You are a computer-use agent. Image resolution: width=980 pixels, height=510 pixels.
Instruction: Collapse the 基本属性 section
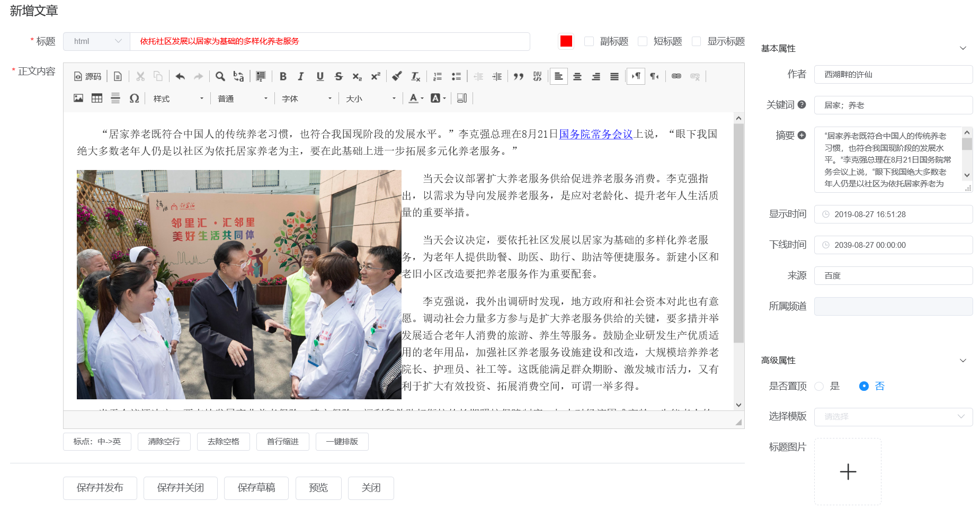(x=963, y=48)
